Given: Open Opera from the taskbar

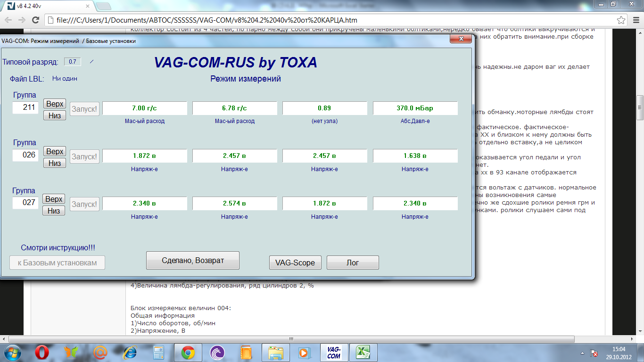Looking at the screenshot, I should [x=42, y=352].
